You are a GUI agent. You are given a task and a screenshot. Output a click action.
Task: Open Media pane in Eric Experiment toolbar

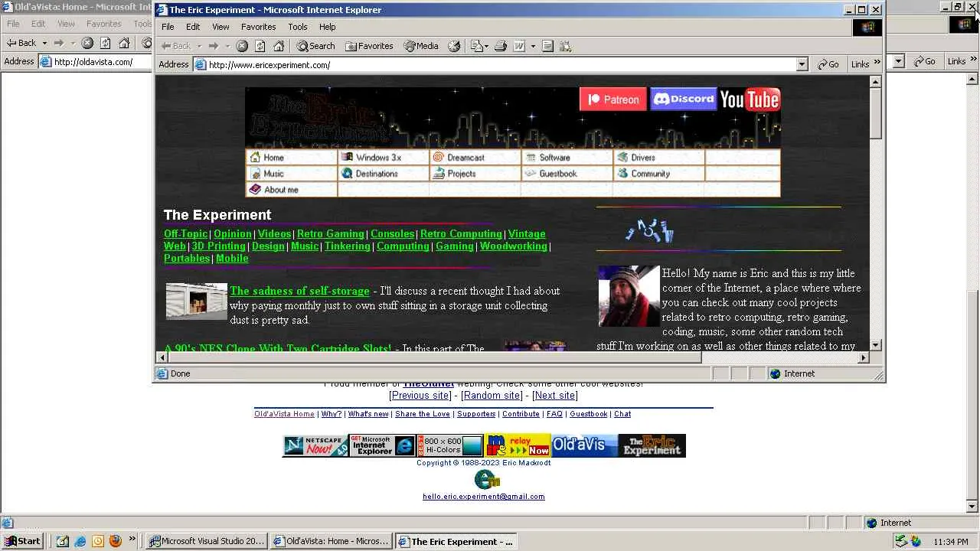pos(421,46)
